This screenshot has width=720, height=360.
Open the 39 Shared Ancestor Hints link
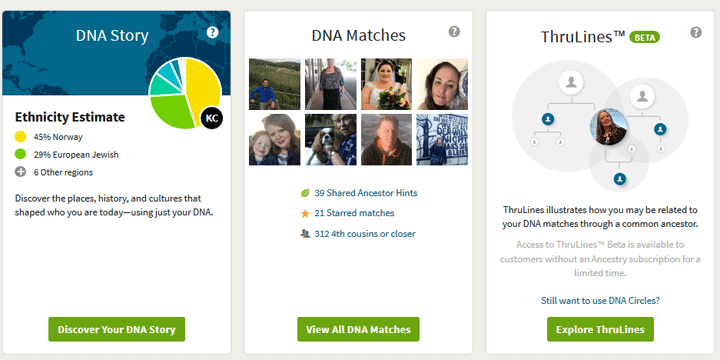(x=366, y=193)
